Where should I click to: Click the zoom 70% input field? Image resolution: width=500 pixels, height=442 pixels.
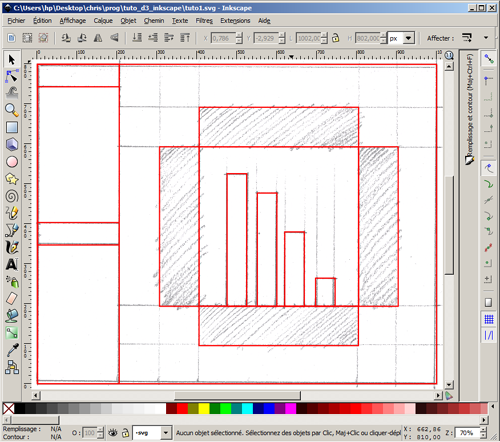click(467, 433)
